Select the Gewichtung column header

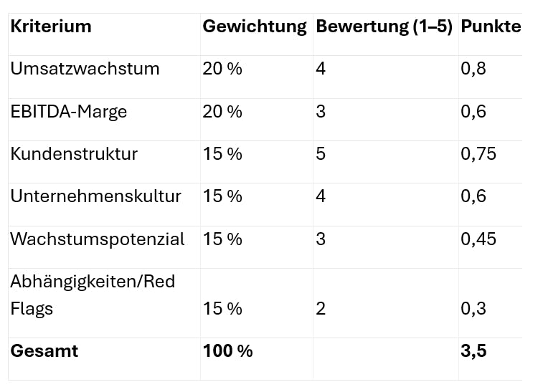point(255,27)
